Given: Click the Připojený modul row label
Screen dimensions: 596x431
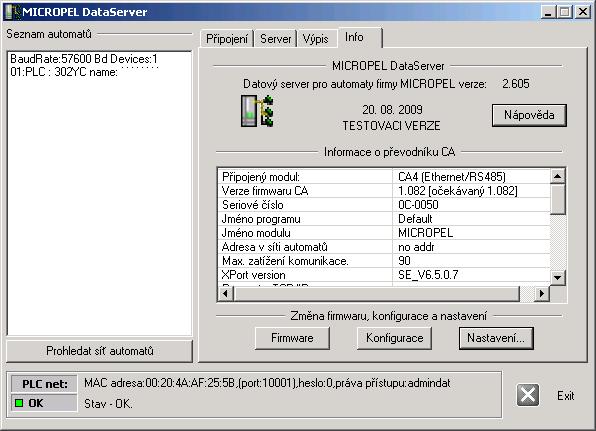Looking at the screenshot, I should point(261,177).
